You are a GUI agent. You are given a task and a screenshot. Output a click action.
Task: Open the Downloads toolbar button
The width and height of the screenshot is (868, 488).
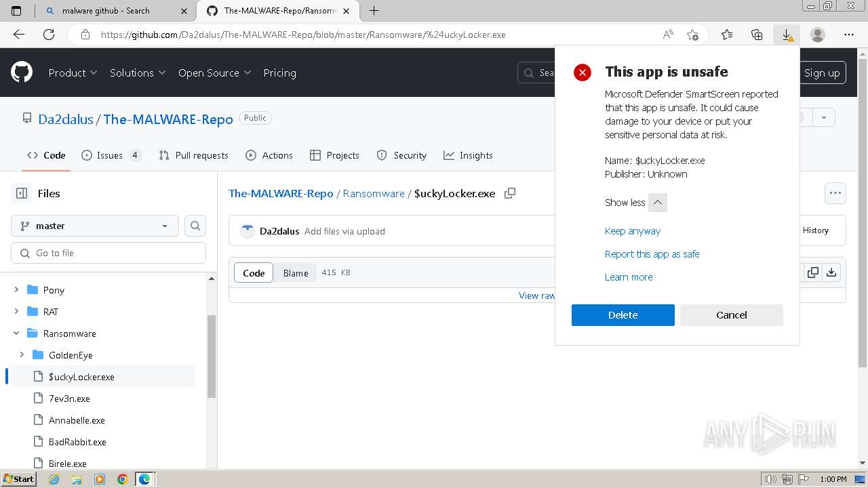click(787, 35)
